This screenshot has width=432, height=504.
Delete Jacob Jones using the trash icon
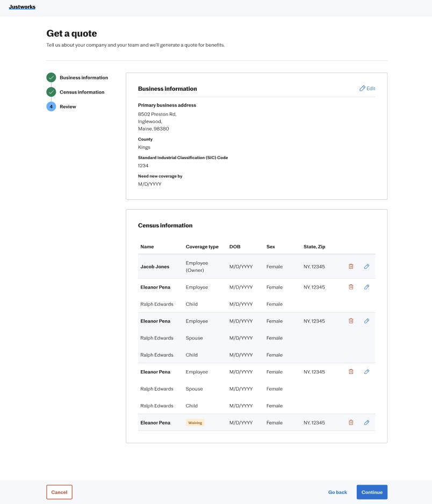pyautogui.click(x=351, y=267)
